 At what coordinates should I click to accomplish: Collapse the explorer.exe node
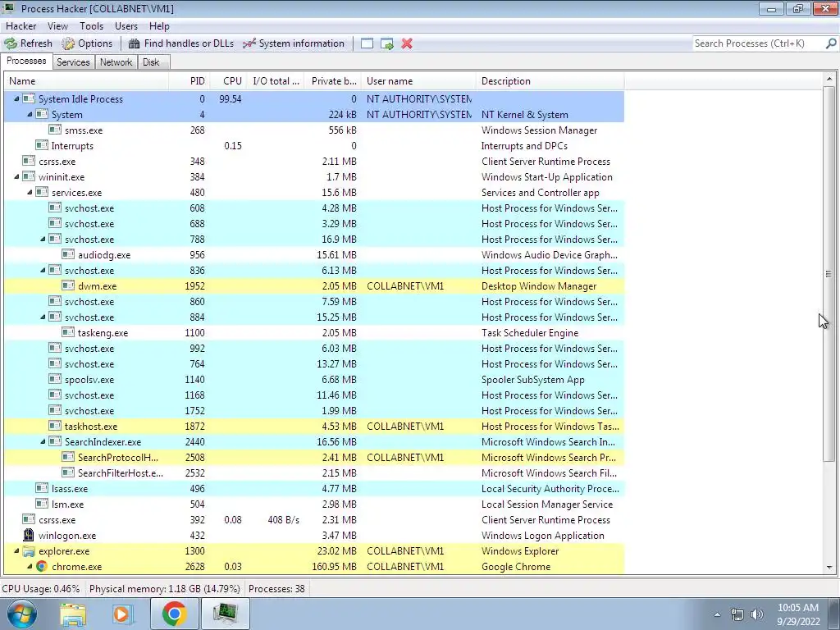16,550
